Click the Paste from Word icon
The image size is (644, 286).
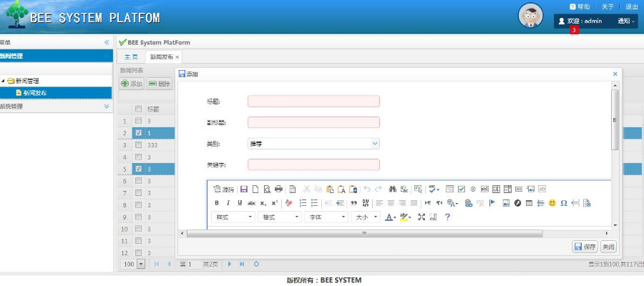[353, 189]
